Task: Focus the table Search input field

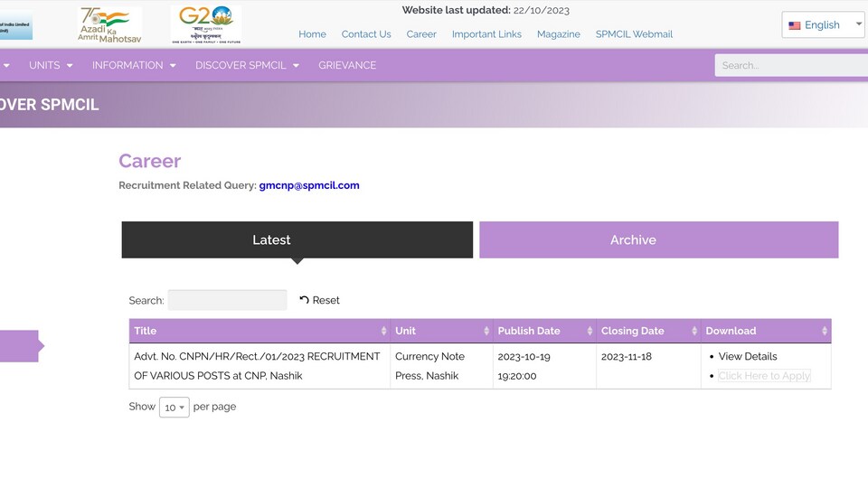Action: click(x=228, y=300)
